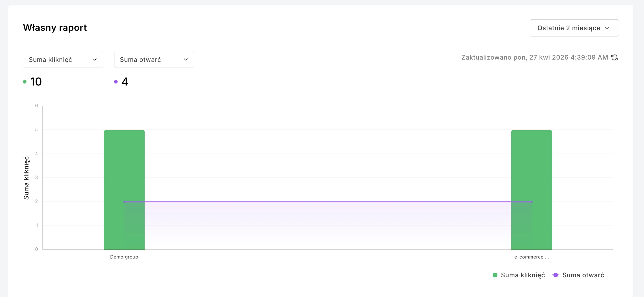Open the Suma otwarć metric dropdown
The image size is (644, 297).
click(154, 60)
